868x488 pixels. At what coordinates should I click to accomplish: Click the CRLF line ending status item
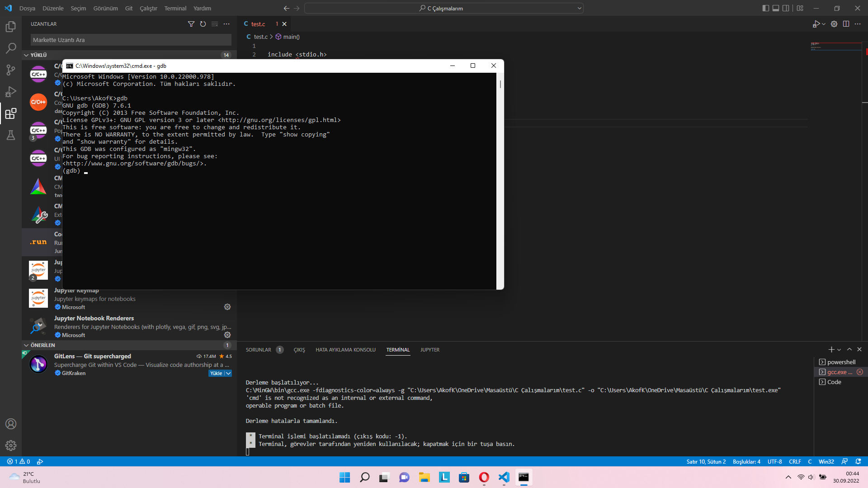pos(795,461)
